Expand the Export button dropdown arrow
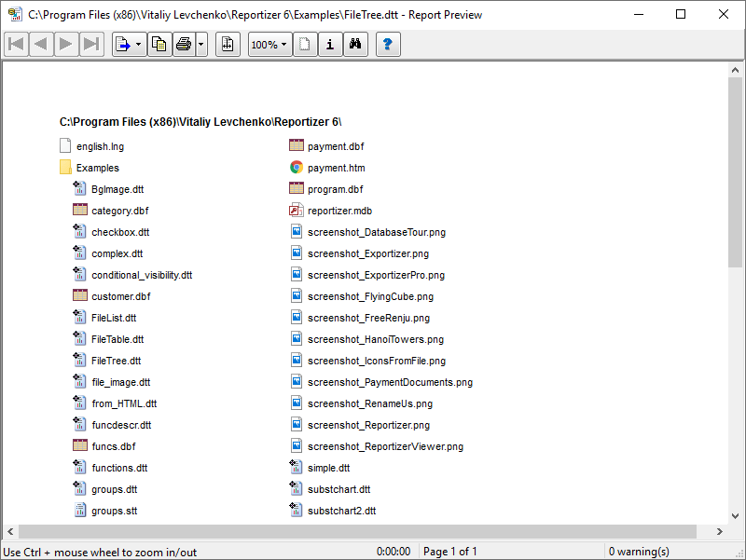Viewport: 746px width, 560px height. (139, 44)
